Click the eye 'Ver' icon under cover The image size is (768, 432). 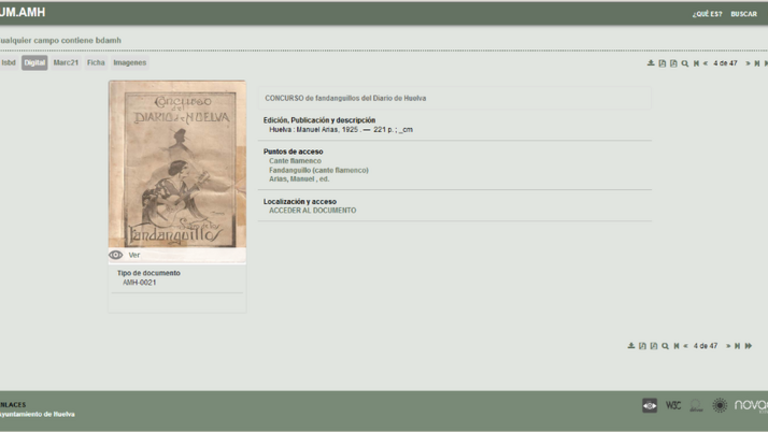click(116, 255)
